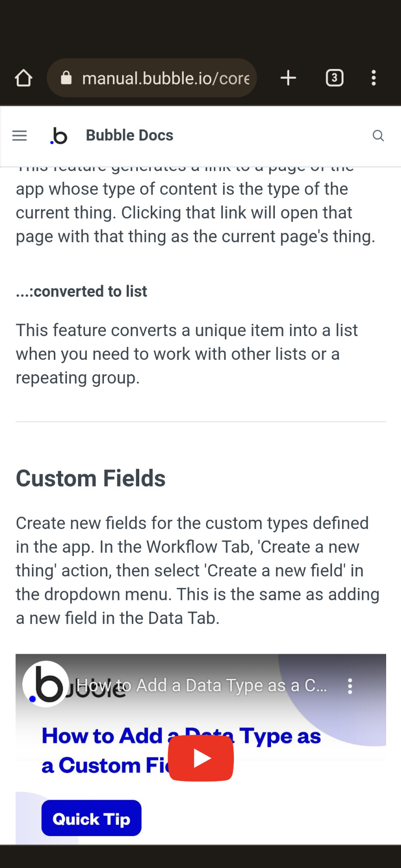
Task: Open the browser three-dot overflow menu
Action: (x=374, y=78)
